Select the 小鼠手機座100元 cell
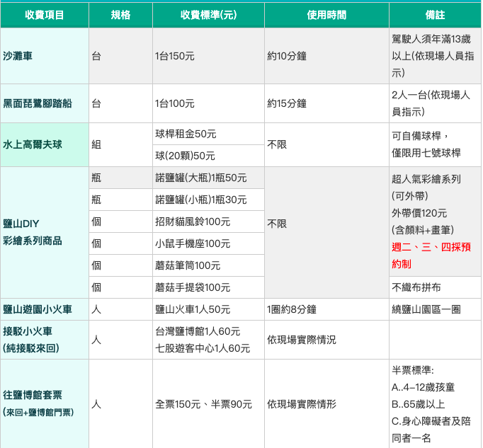 tap(208, 243)
